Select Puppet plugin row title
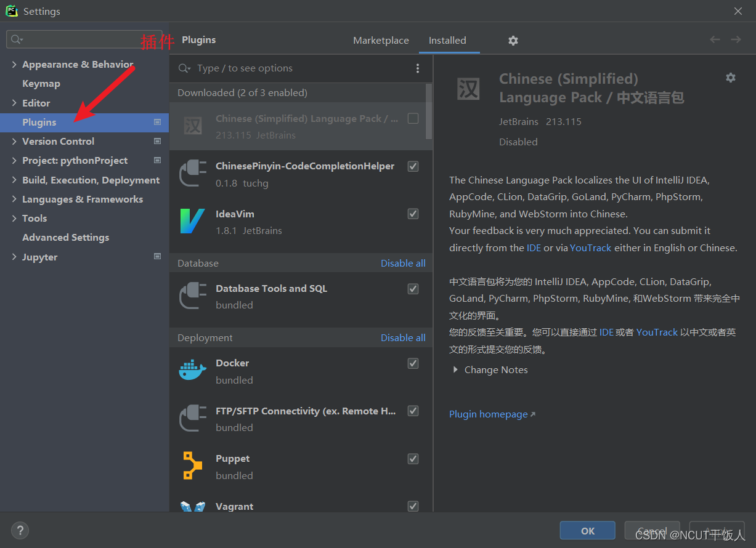The height and width of the screenshot is (548, 756). [x=233, y=458]
